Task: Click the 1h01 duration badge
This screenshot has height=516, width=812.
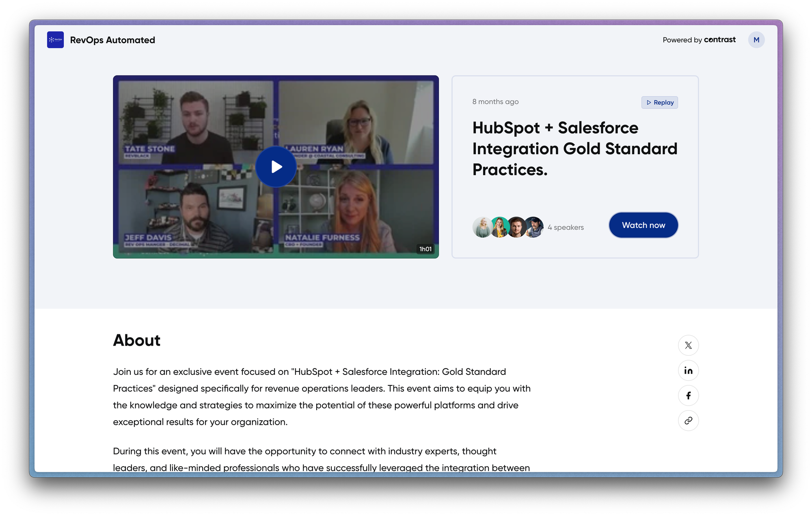Action: (425, 249)
